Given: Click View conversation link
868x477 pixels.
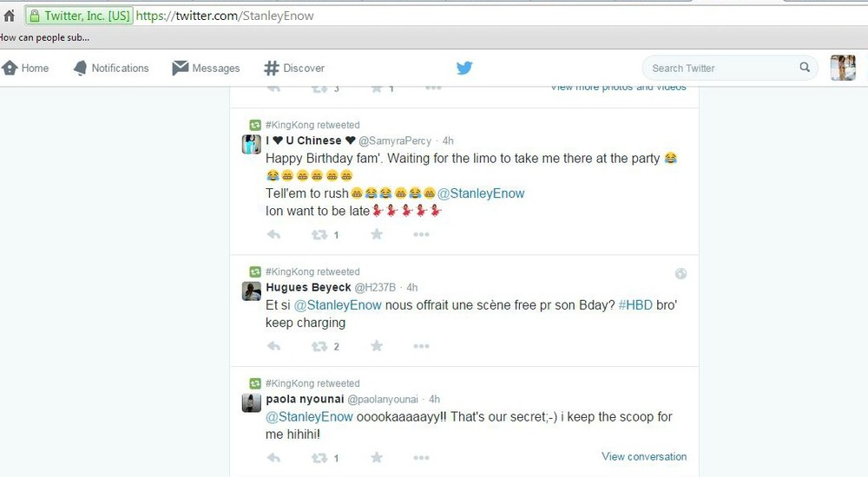Looking at the screenshot, I should [644, 456].
